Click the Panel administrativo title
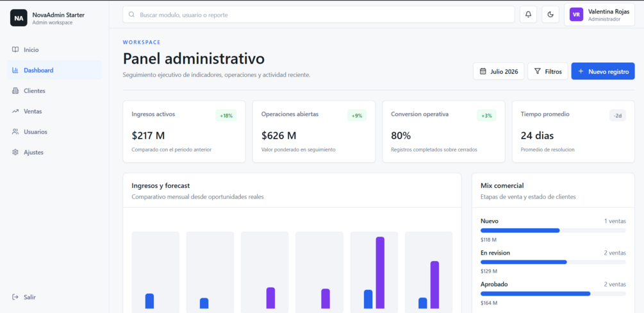 pyautogui.click(x=194, y=58)
